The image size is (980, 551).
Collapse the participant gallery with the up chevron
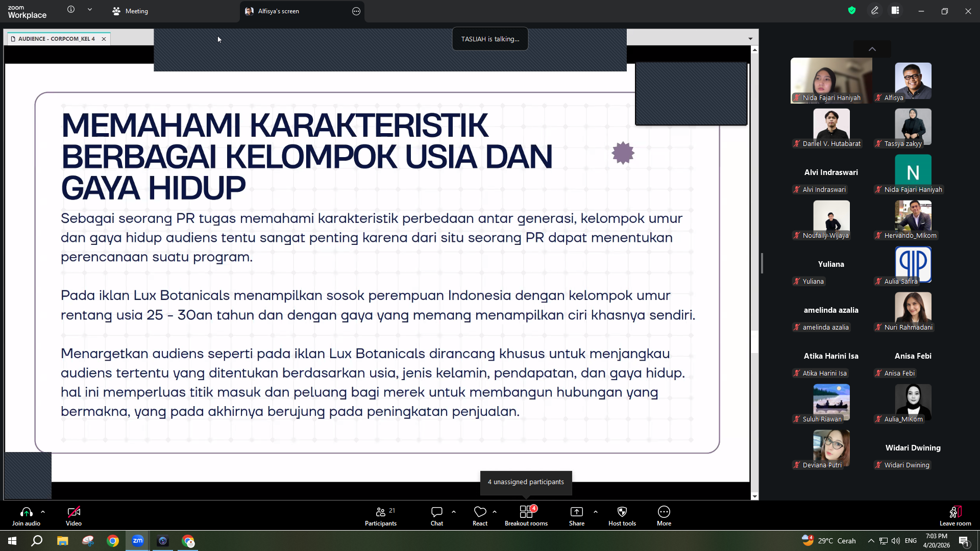click(872, 49)
